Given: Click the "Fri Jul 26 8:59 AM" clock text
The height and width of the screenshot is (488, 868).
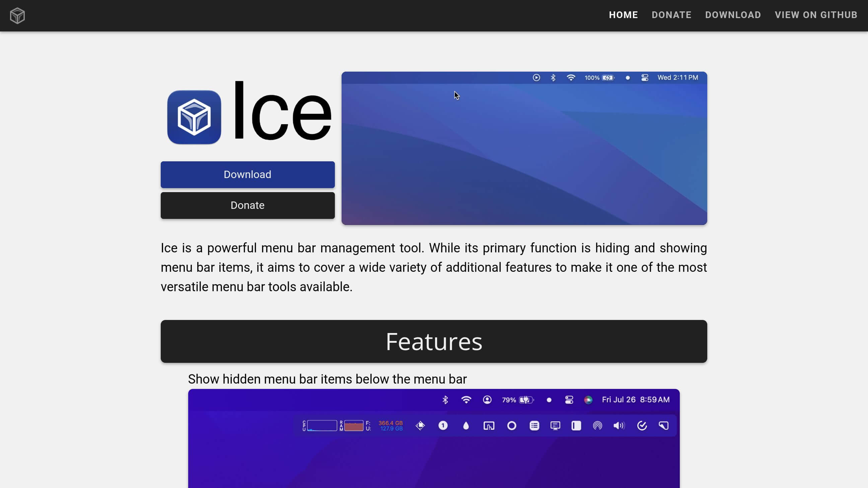Looking at the screenshot, I should click(x=636, y=400).
